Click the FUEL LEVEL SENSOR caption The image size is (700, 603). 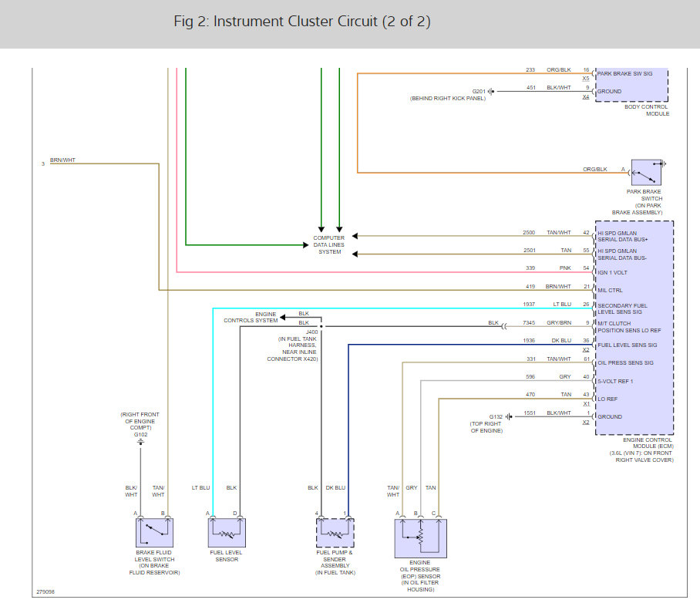tap(227, 556)
